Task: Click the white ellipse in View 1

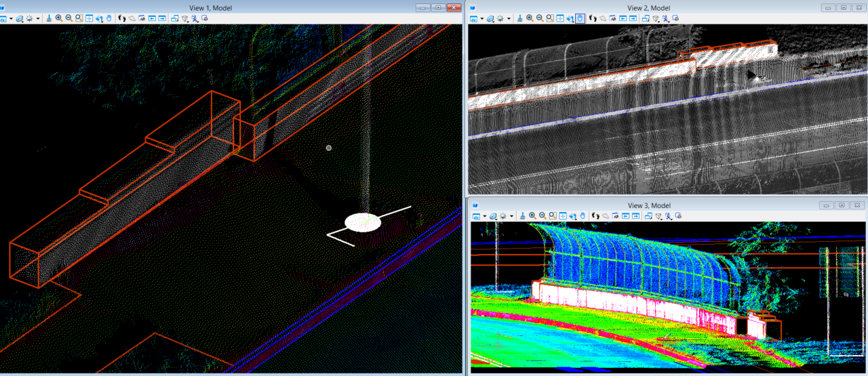Action: (363, 222)
